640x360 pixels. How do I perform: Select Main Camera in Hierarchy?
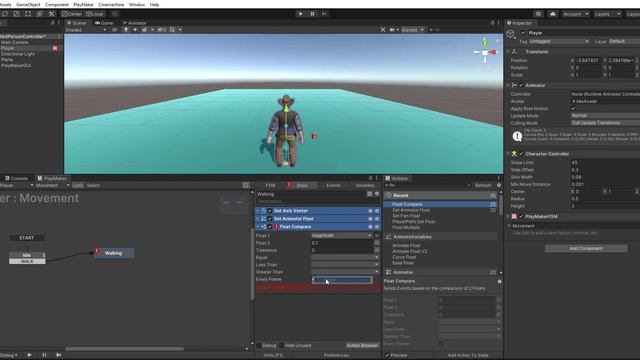click(15, 42)
